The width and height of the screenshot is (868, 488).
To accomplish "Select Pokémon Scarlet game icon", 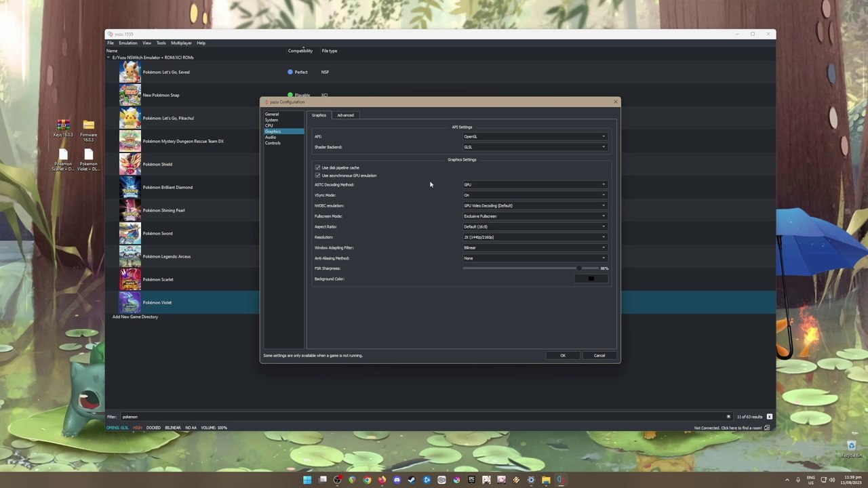I will pos(130,279).
